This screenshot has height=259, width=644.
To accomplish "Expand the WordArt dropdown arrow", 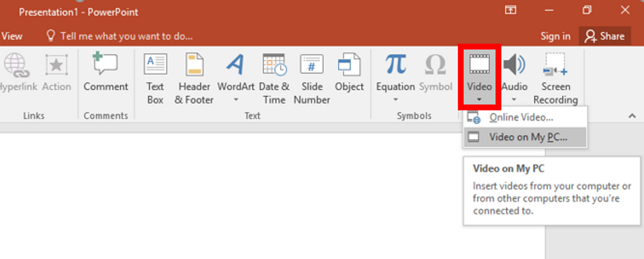I will [236, 99].
